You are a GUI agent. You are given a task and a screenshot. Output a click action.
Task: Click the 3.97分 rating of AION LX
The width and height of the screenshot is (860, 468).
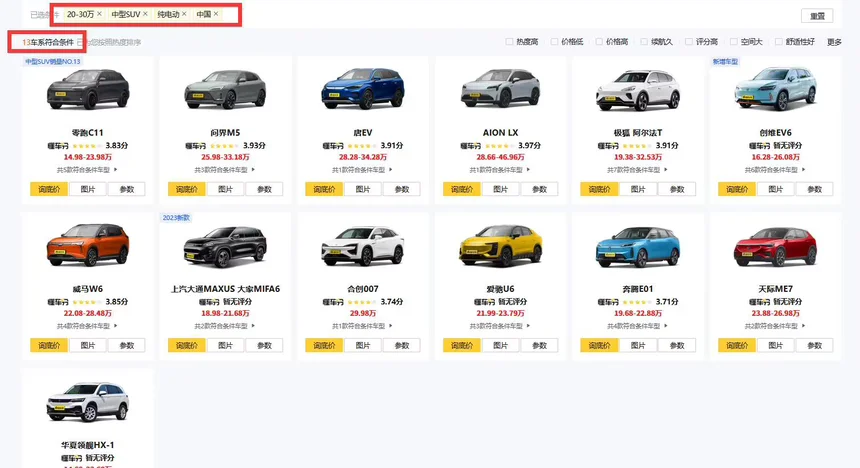point(529,145)
